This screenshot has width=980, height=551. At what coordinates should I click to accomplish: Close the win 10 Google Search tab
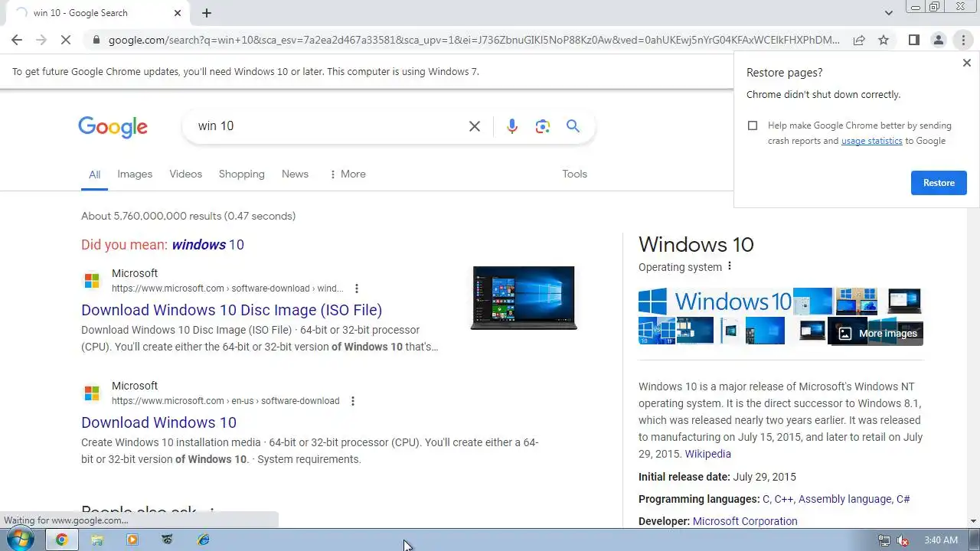178,13
